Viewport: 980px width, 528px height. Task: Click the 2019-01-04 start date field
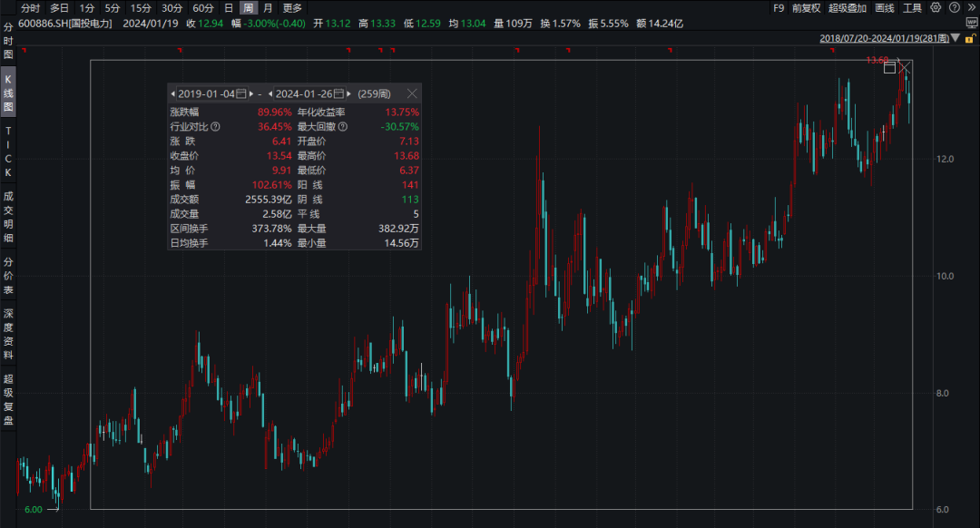(x=206, y=93)
